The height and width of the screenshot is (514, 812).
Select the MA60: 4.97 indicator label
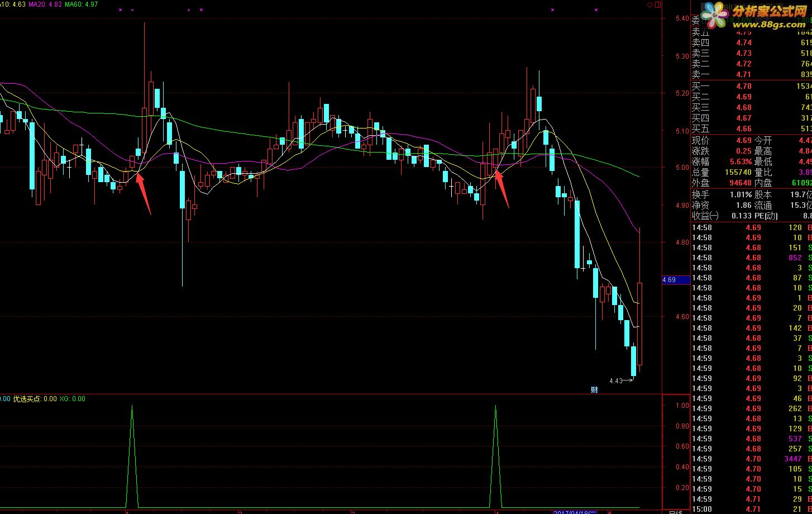(82, 4)
